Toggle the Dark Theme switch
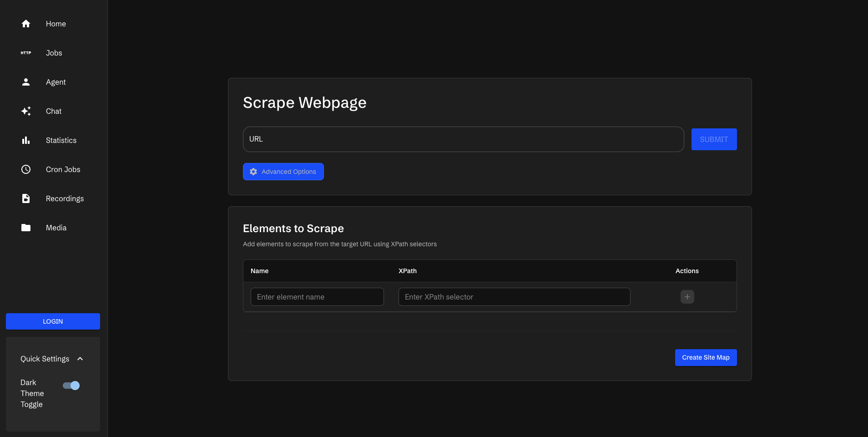The width and height of the screenshot is (868, 437). click(71, 386)
